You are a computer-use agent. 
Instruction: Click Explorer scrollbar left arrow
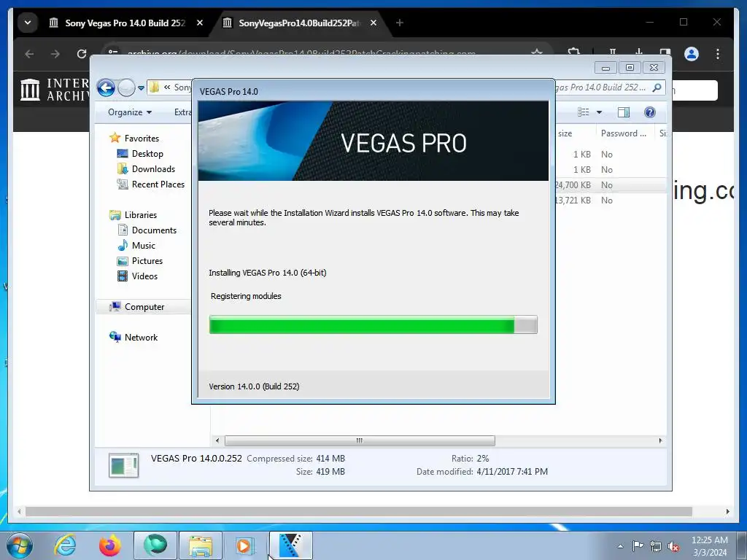tap(217, 440)
